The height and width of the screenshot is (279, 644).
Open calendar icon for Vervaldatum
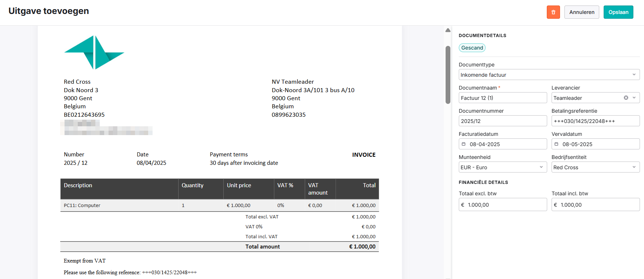(556, 144)
